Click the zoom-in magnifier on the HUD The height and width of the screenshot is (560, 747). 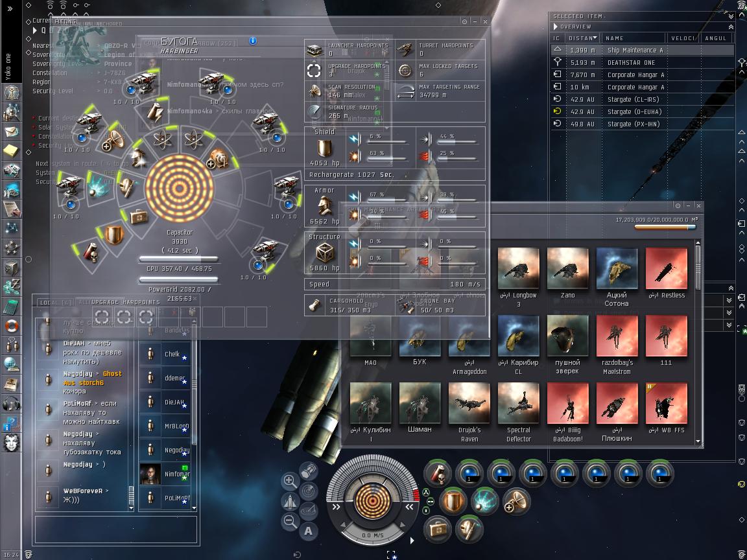click(290, 480)
